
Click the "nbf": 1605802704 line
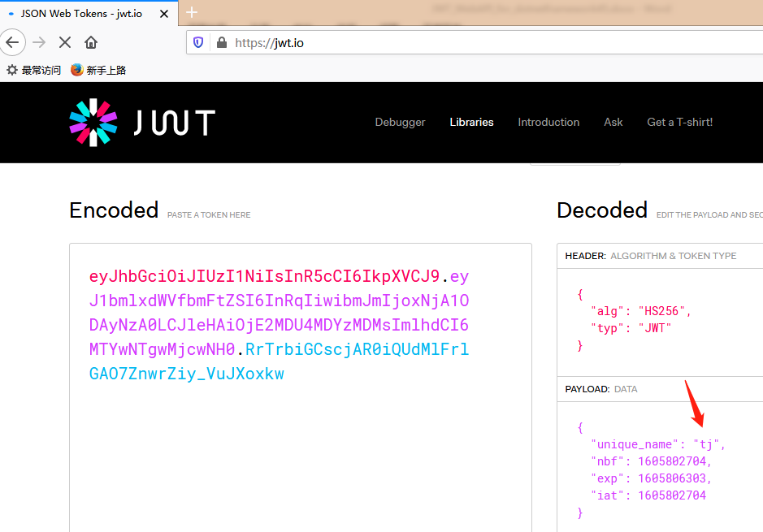[x=651, y=461]
